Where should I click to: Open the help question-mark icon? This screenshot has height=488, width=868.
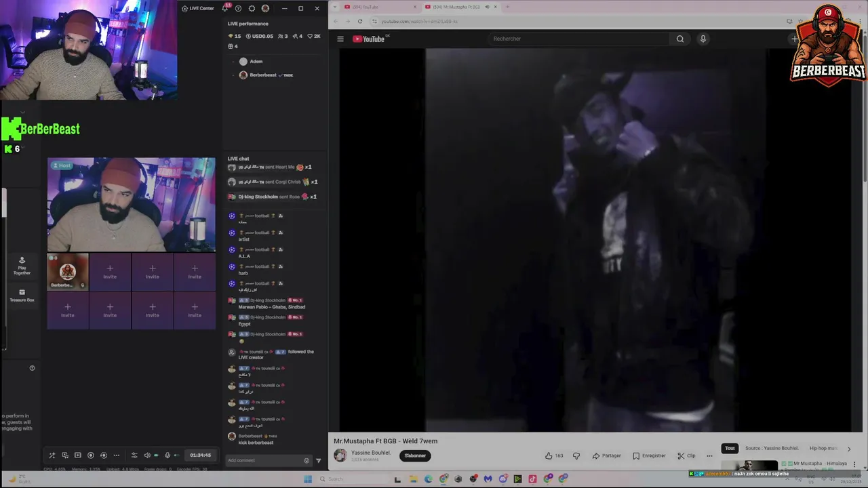pyautogui.click(x=238, y=8)
